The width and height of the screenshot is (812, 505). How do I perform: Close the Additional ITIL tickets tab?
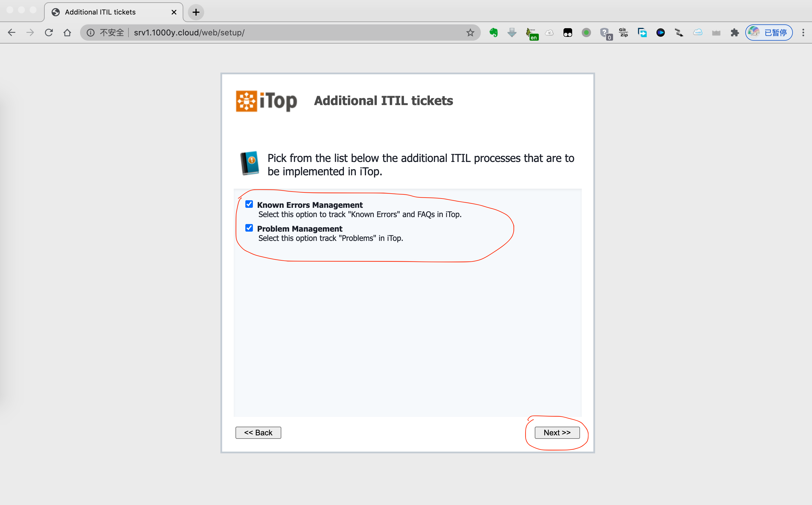(x=174, y=12)
